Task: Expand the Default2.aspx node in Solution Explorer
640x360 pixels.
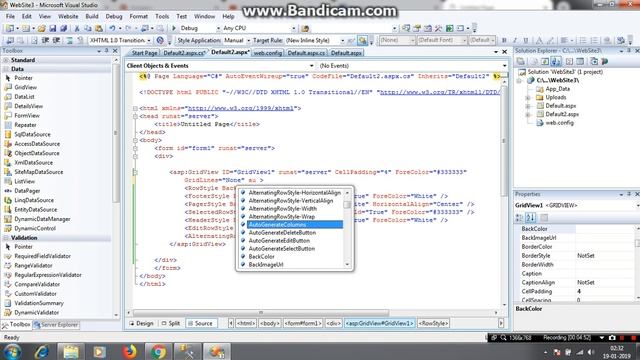Action: tap(528, 115)
